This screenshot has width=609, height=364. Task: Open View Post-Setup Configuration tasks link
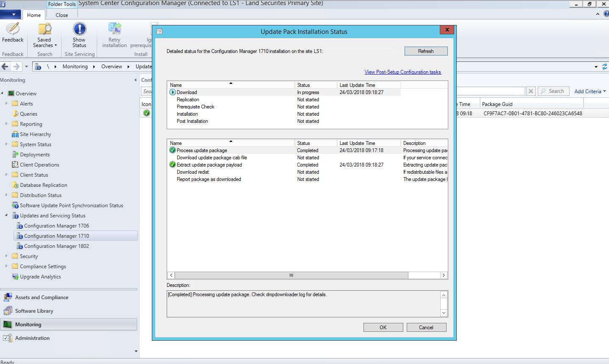pyautogui.click(x=403, y=72)
